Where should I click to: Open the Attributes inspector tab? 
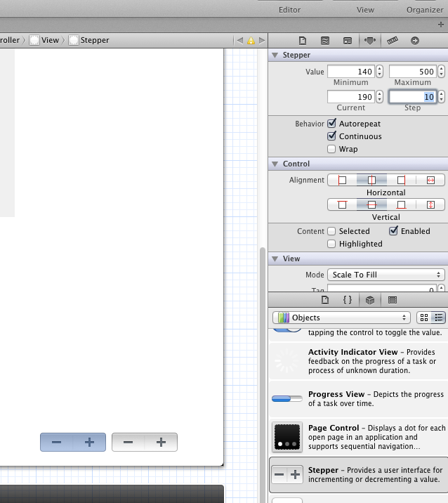click(x=370, y=41)
